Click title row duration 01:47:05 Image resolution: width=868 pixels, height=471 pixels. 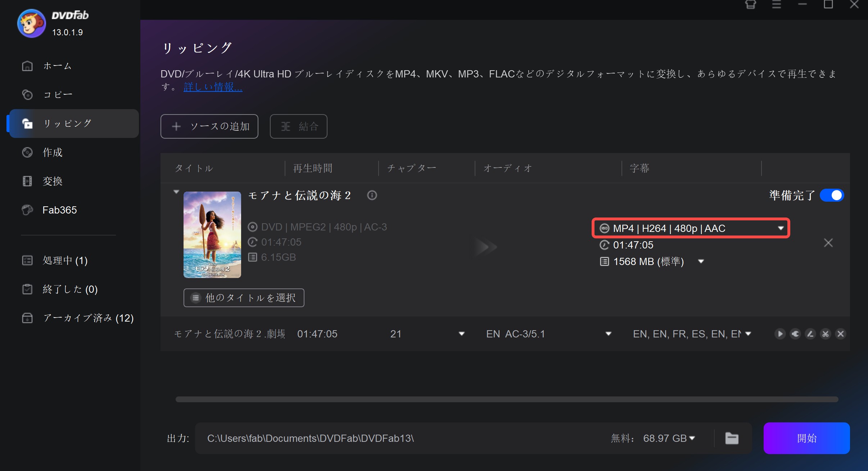point(317,334)
